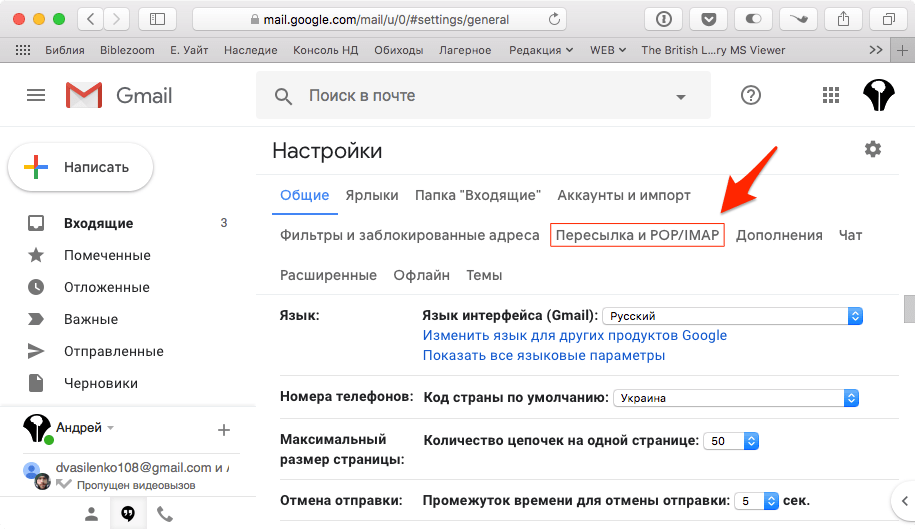Toggle the Safari sidebar button
This screenshot has height=529, width=915.
(x=158, y=19)
